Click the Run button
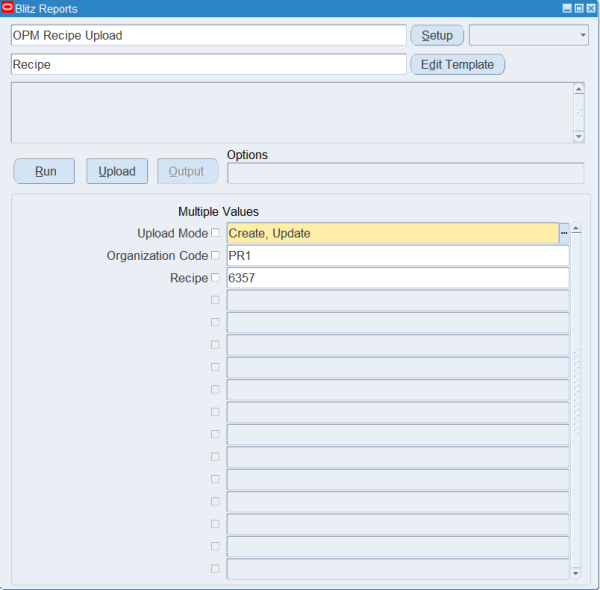Viewport: 600px width, 590px height. pos(44,171)
